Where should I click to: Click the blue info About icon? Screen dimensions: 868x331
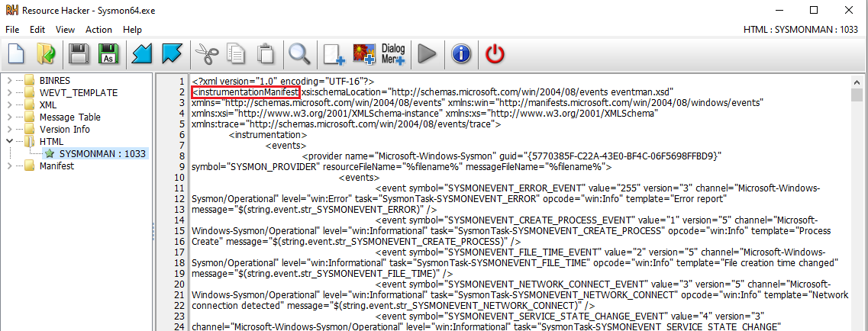click(460, 53)
